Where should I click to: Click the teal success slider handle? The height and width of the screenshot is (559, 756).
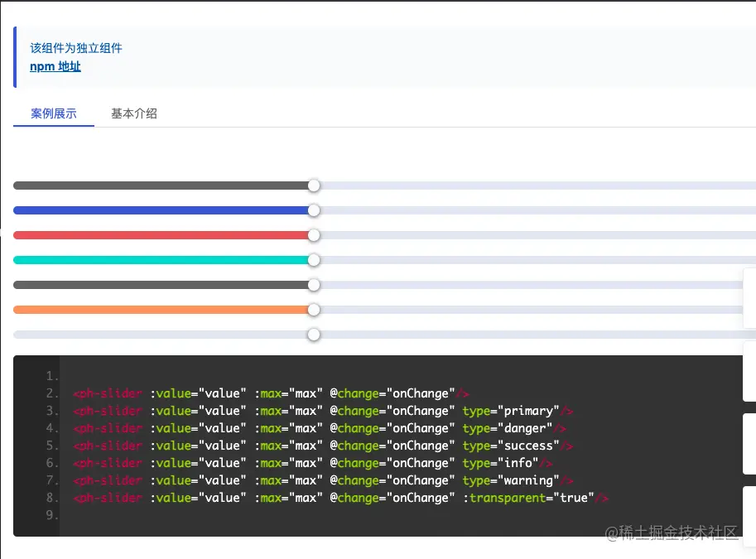click(314, 260)
